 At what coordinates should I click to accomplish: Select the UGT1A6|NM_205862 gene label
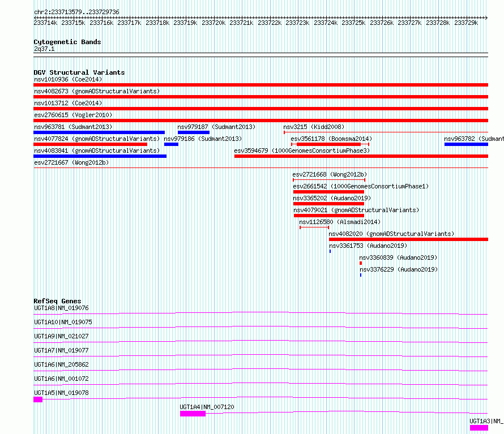[x=61, y=364]
